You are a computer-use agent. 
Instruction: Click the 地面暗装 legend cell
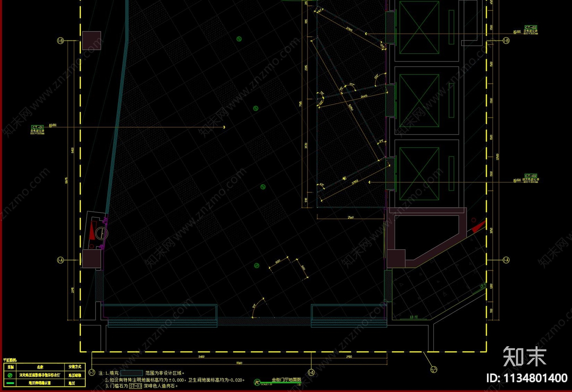75,375
